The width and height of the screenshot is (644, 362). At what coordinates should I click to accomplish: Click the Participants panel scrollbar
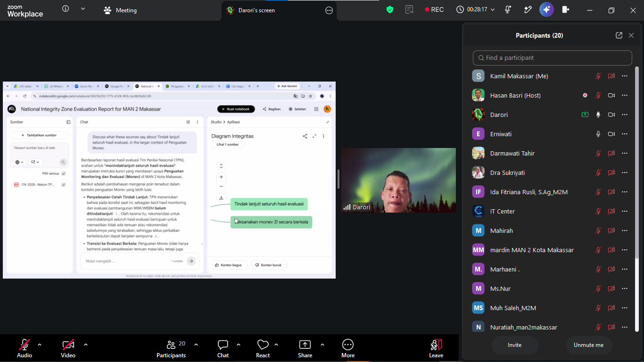pyautogui.click(x=637, y=162)
